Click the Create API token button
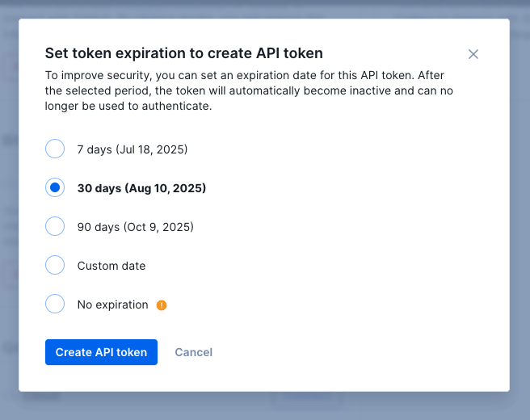This screenshot has width=530, height=420. [x=102, y=352]
